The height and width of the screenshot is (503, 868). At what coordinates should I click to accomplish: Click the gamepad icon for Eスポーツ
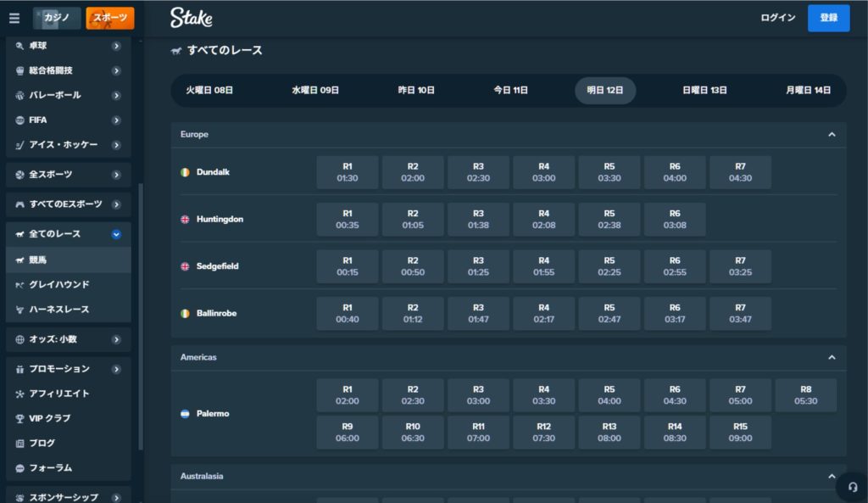coord(20,204)
